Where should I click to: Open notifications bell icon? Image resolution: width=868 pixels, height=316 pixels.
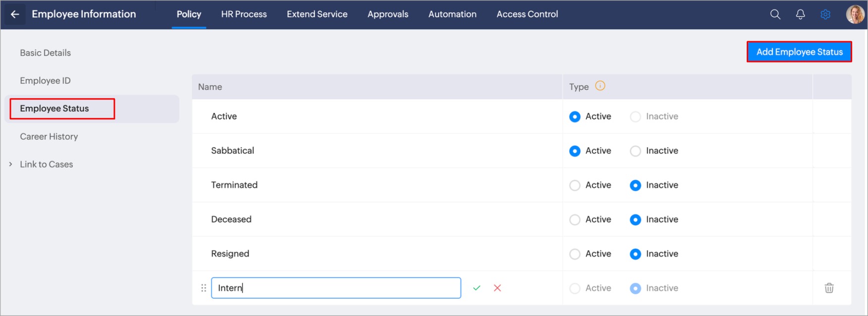(800, 14)
